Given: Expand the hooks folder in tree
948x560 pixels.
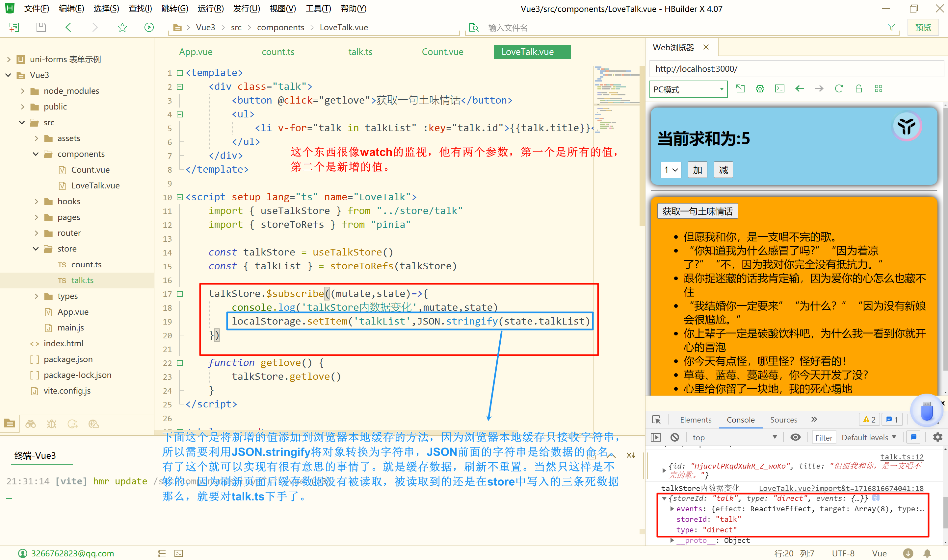Looking at the screenshot, I should pos(36,202).
